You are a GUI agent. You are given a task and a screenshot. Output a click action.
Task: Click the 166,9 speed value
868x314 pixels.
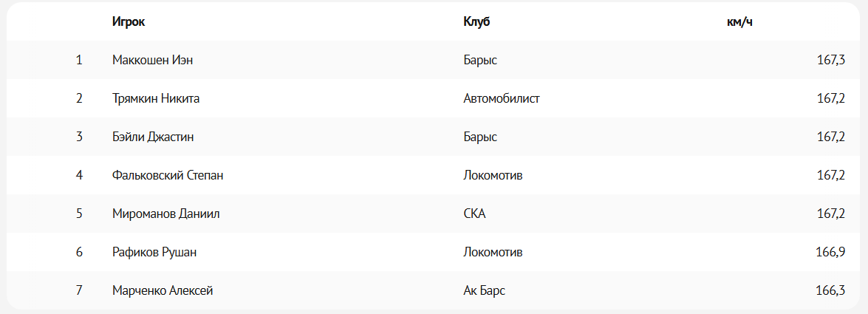coord(830,252)
